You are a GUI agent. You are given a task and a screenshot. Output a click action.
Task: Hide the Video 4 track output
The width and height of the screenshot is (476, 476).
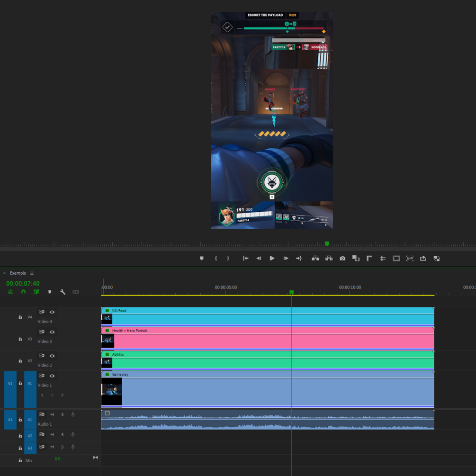[52, 312]
